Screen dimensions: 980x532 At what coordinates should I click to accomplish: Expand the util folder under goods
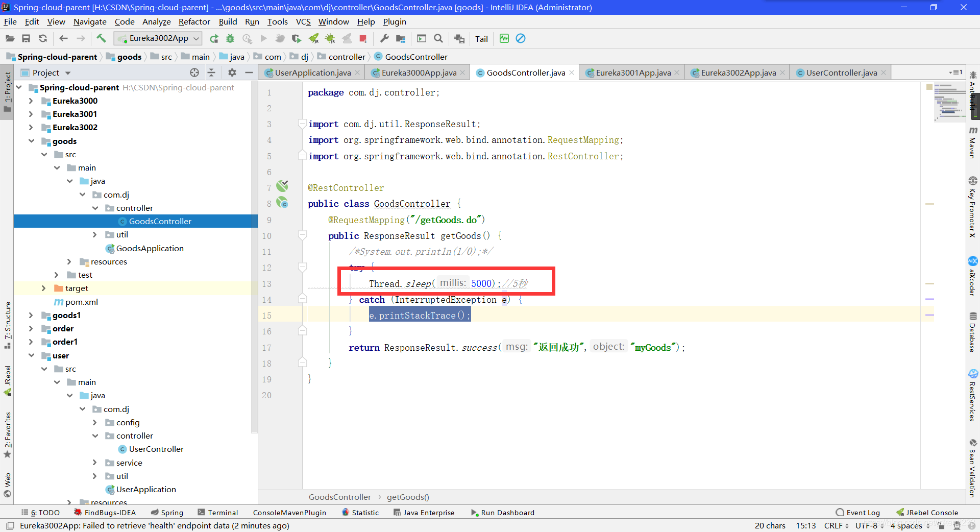coord(95,234)
